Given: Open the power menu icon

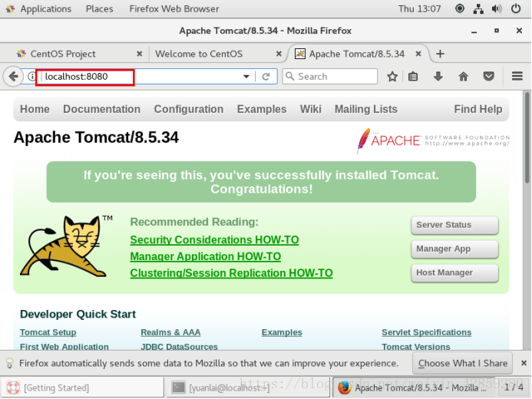Looking at the screenshot, I should (x=516, y=8).
